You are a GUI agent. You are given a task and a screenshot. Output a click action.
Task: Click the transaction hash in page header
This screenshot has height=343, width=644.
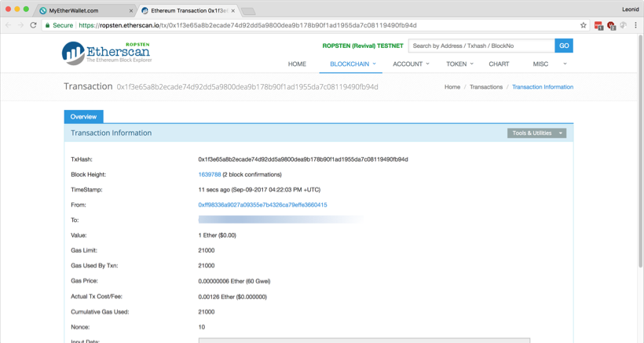(x=247, y=87)
